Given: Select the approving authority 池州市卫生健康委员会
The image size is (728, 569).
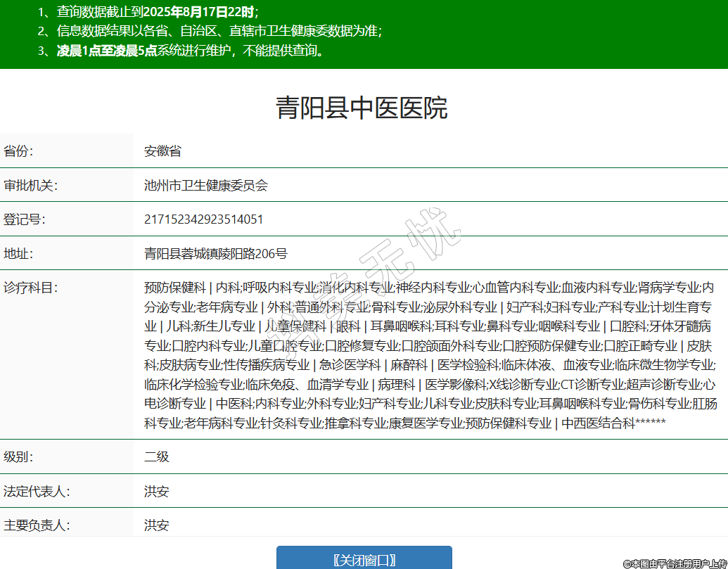Looking at the screenshot, I should click(206, 186).
